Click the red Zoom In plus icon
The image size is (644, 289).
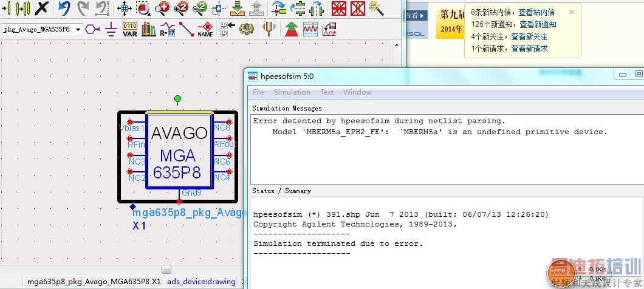click(162, 8)
